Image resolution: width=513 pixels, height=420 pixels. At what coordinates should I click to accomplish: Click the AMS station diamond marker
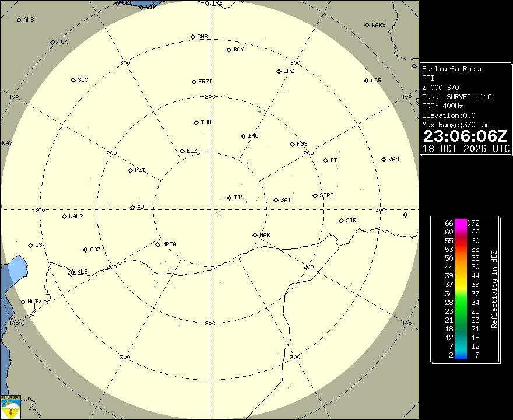click(x=19, y=20)
